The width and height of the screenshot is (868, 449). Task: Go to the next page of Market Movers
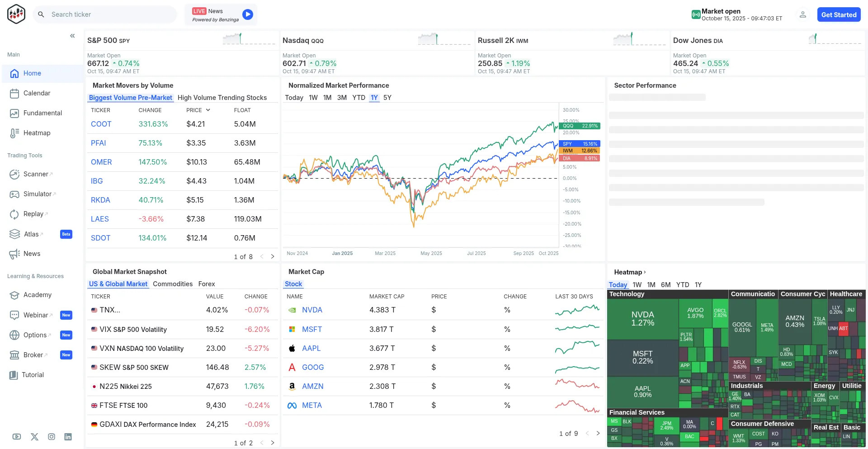tap(273, 256)
